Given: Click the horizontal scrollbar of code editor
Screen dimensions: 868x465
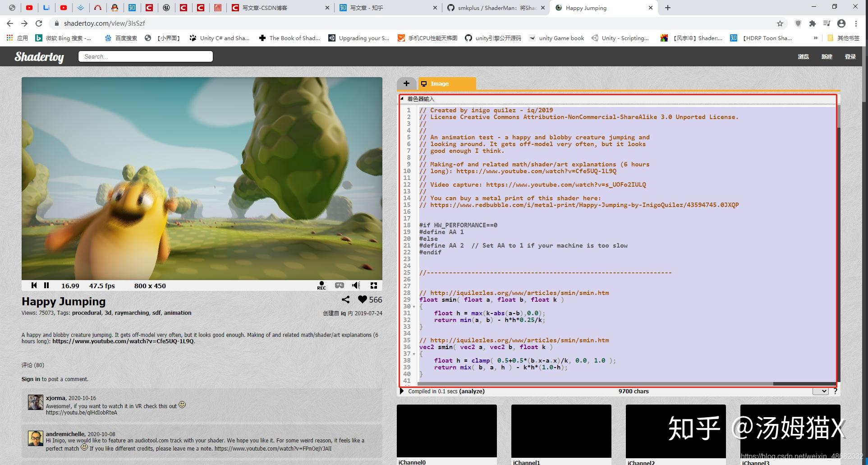Looking at the screenshot, I should point(586,384).
